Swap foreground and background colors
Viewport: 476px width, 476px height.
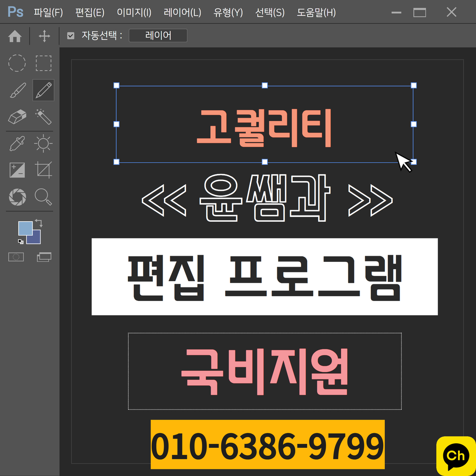39,223
